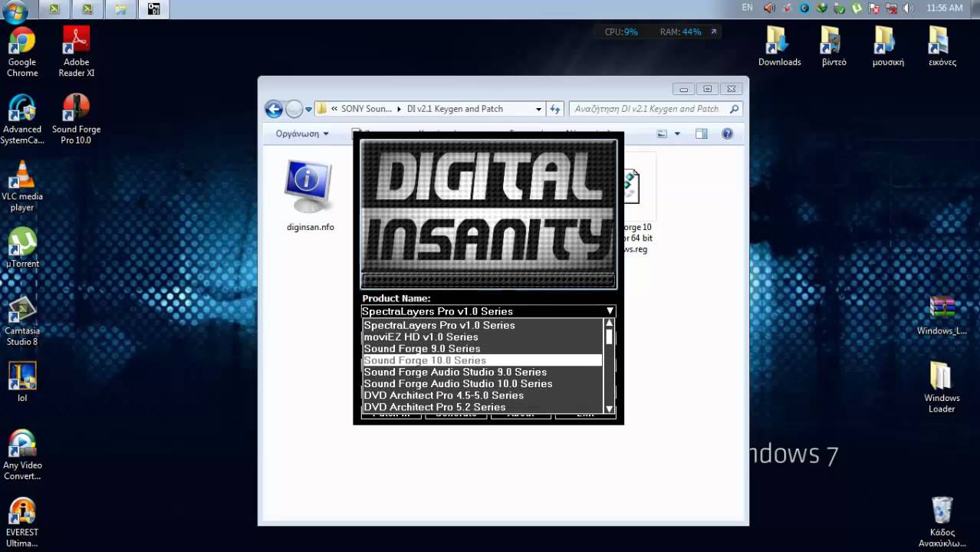The width and height of the screenshot is (980, 552).
Task: Open the Downloads desktop folder
Action: tap(779, 46)
